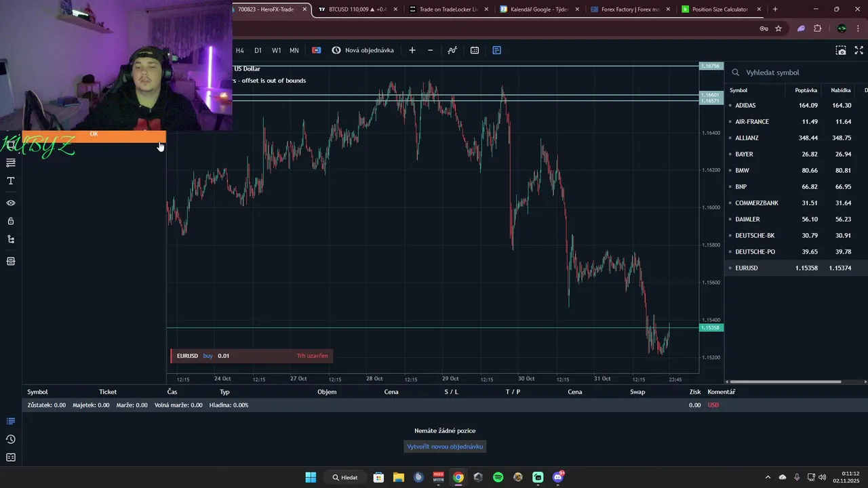This screenshot has height=488, width=868.
Task: Open the positions list icon in bottom sidebar
Action: [11, 421]
